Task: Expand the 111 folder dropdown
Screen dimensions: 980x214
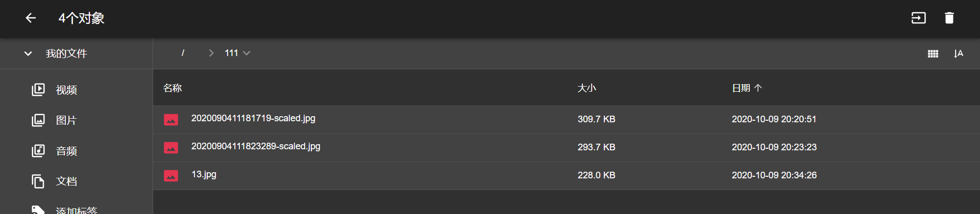Action: (247, 53)
